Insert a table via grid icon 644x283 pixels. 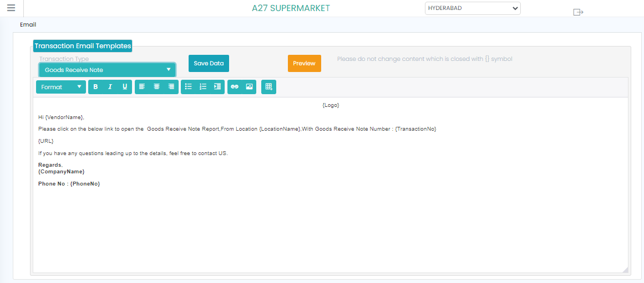[x=268, y=86]
